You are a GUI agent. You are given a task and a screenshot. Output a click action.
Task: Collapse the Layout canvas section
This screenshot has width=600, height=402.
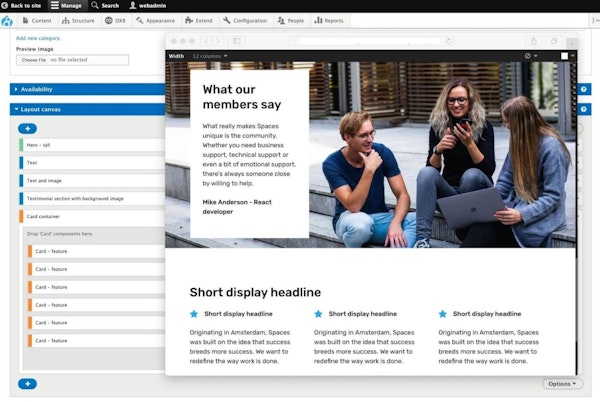coord(40,108)
